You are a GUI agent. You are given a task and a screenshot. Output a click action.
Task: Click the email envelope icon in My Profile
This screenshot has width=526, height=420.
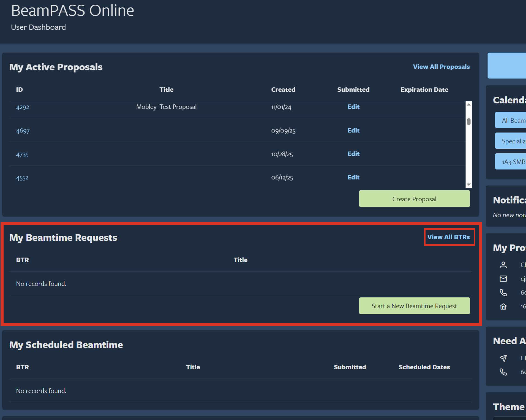click(503, 278)
